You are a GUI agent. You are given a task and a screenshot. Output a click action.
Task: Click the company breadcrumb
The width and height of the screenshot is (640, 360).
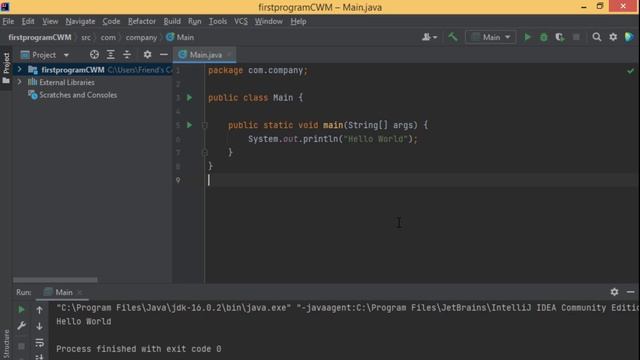pyautogui.click(x=141, y=37)
